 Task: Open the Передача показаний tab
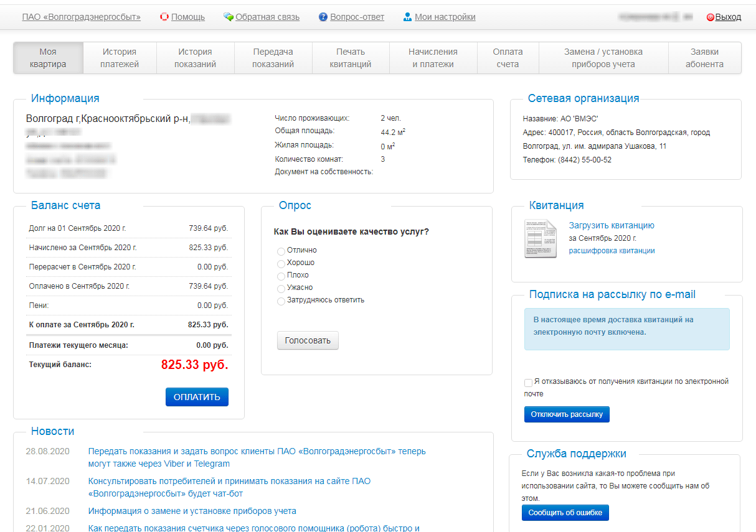[273, 58]
